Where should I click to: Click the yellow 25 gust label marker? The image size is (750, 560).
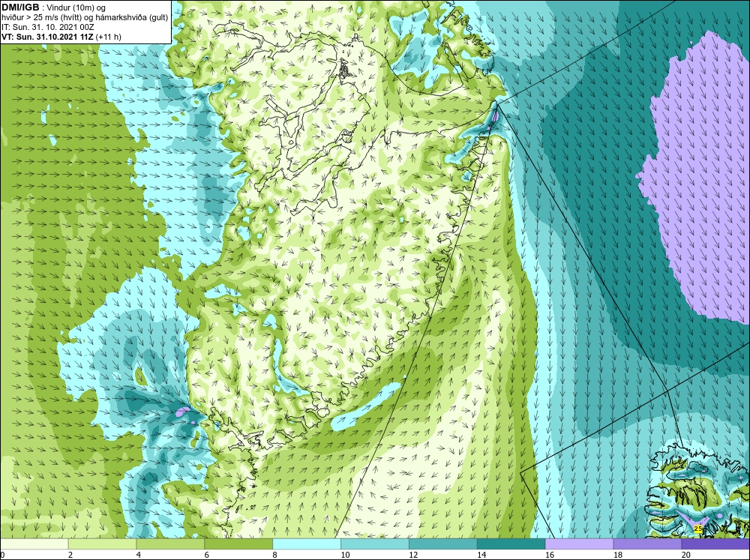pyautogui.click(x=697, y=529)
